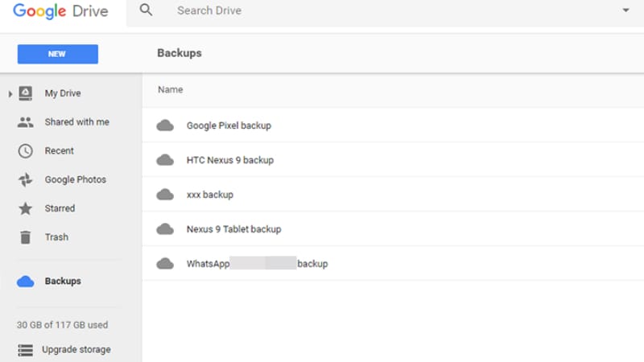Expand the My Drive folder tree
Viewport: 644px width, 362px height.
click(10, 94)
